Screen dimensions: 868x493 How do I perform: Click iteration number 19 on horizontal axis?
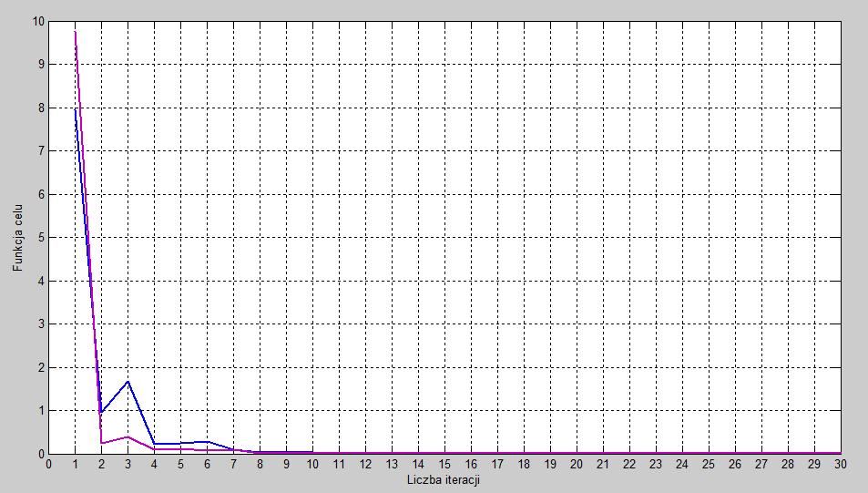coord(550,465)
